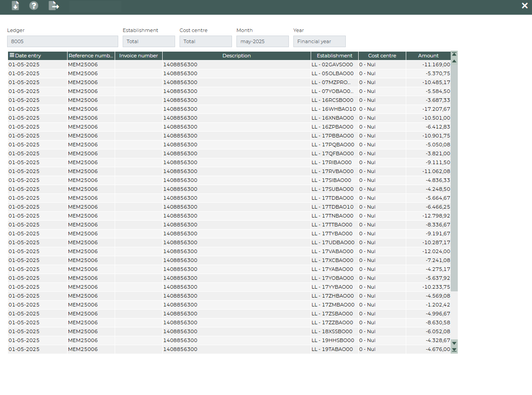The width and height of the screenshot is (532, 395).
Task: Click the export document arrow icon
Action: 54,6
